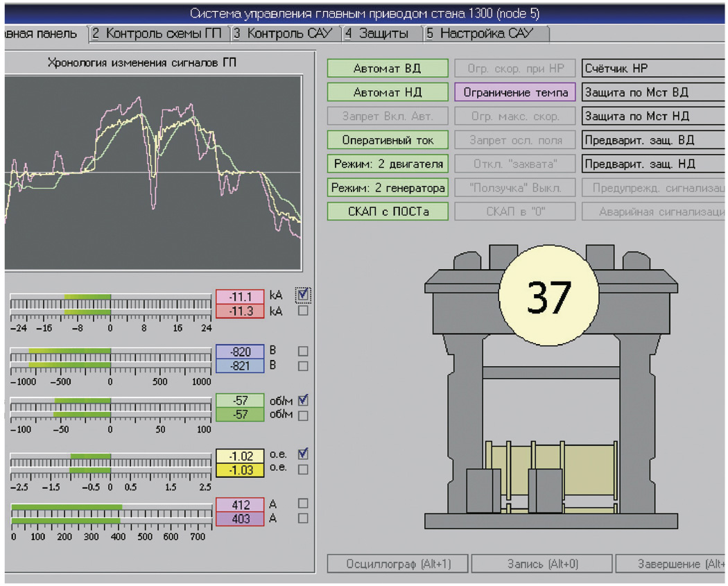Click the Аварийная сигнализация button
This screenshot has width=728, height=586.
tap(653, 212)
